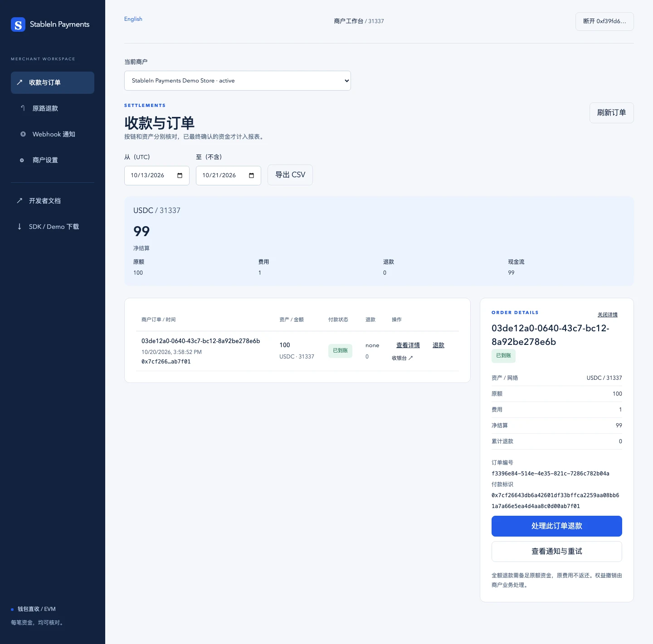The width and height of the screenshot is (653, 644).
Task: Click the 钱包直收 / EVM status text
Action: tap(37, 609)
